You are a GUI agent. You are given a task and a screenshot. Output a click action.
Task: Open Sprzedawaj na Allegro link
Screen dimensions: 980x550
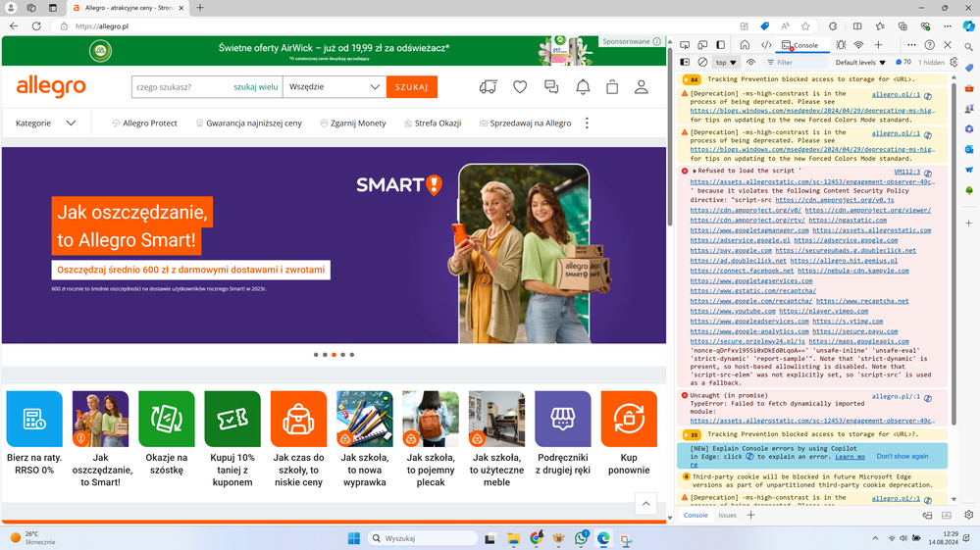coord(525,123)
